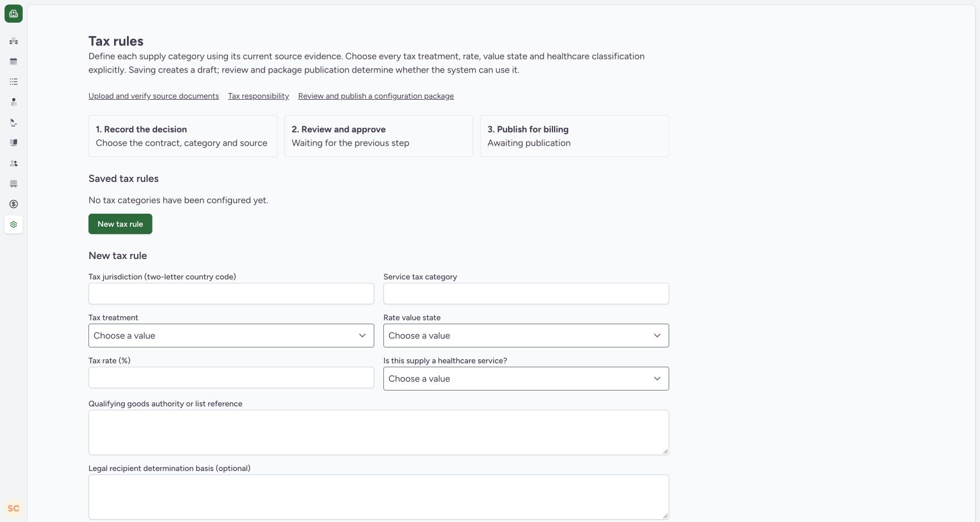980x522 pixels.
Task: Click the "Saved tax rules" heading
Action: click(124, 179)
